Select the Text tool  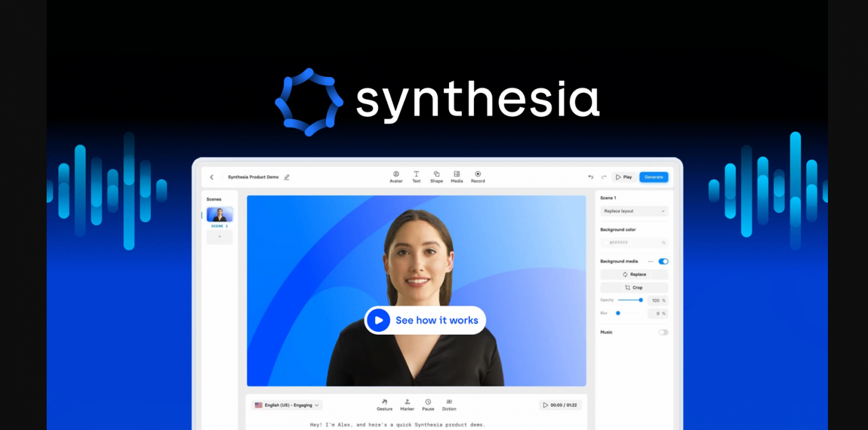tap(416, 177)
